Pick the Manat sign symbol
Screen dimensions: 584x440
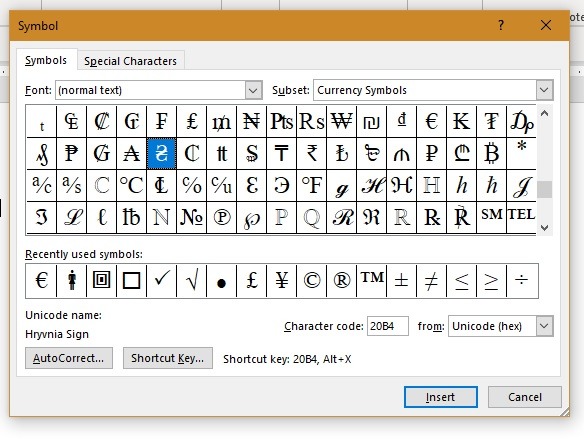coord(402,153)
